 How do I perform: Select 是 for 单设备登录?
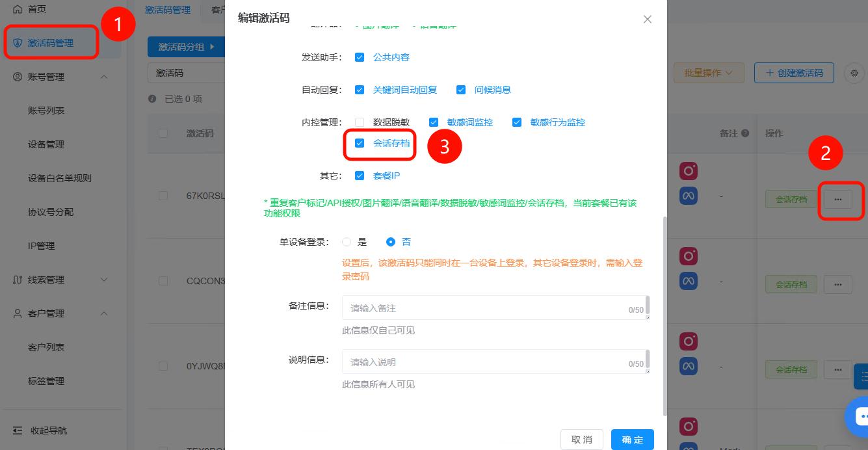(347, 242)
